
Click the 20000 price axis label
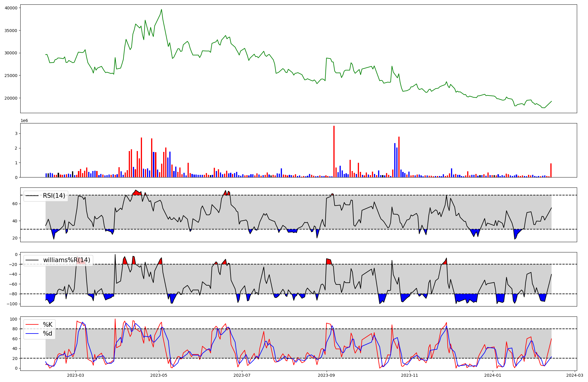tap(11, 98)
